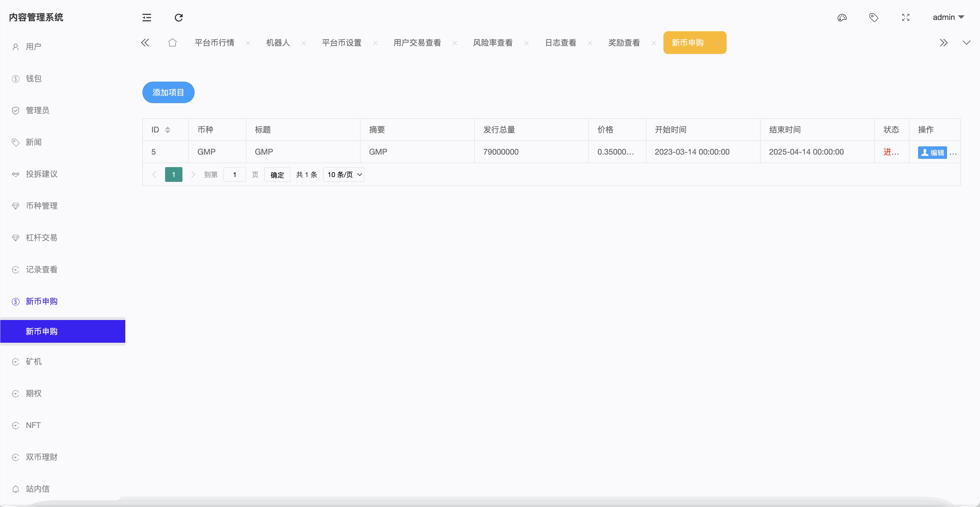This screenshot has height=507, width=980.
Task: Click the tag icon in the header
Action: pyautogui.click(x=874, y=18)
